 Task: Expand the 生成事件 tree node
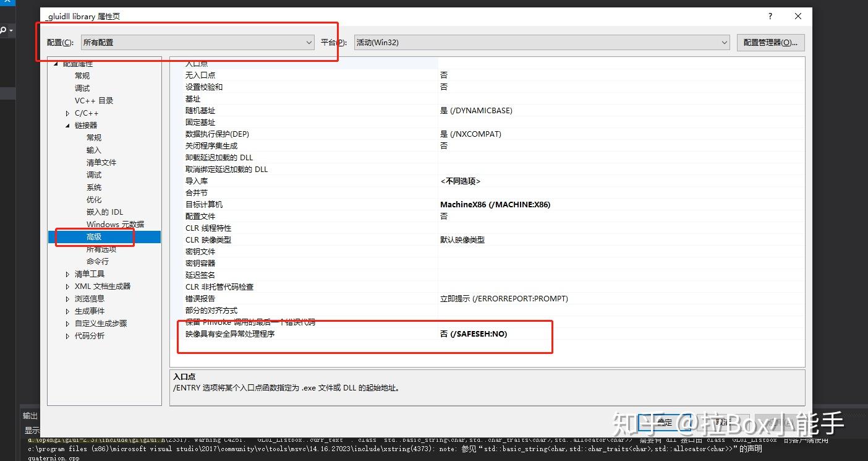point(67,311)
